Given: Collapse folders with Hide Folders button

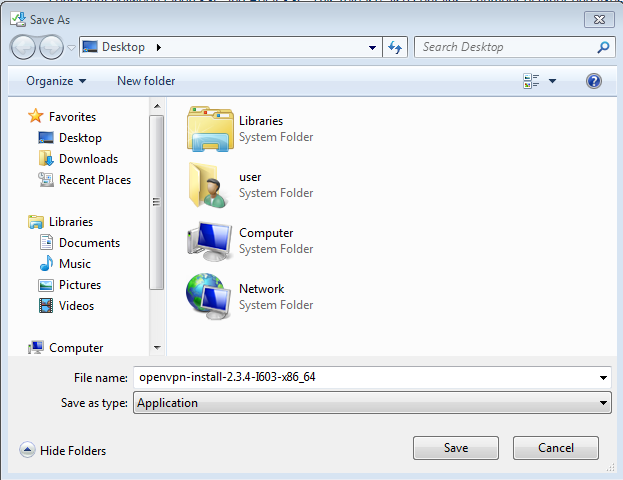Looking at the screenshot, I should [27, 450].
